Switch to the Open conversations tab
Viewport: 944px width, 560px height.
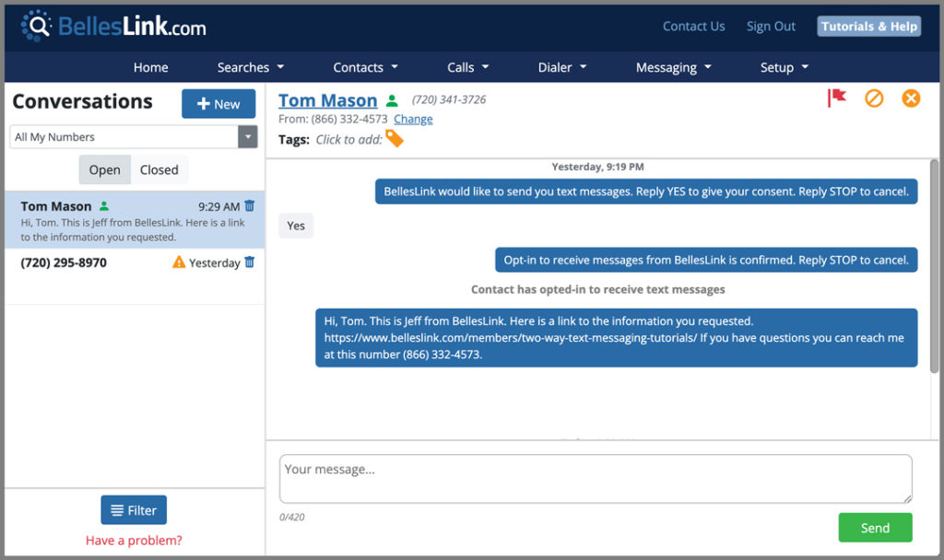click(105, 169)
